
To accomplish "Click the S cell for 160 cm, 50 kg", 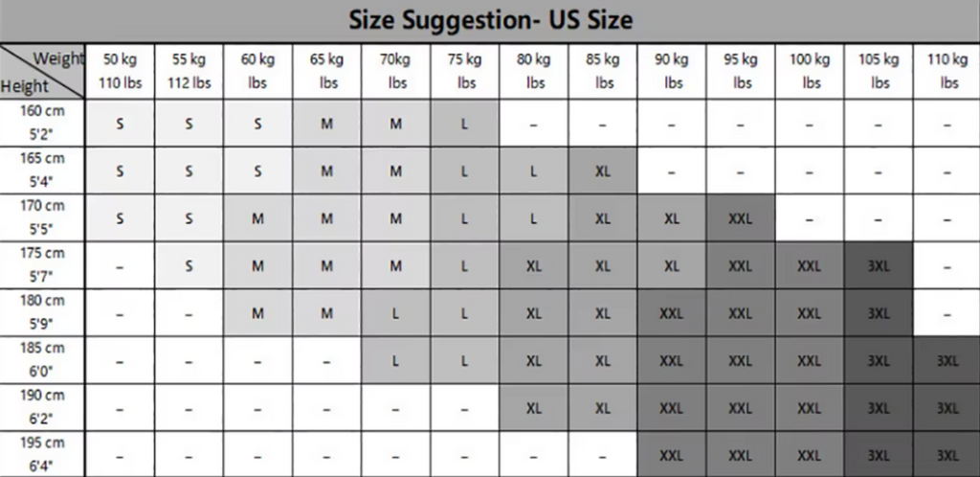I will point(120,124).
